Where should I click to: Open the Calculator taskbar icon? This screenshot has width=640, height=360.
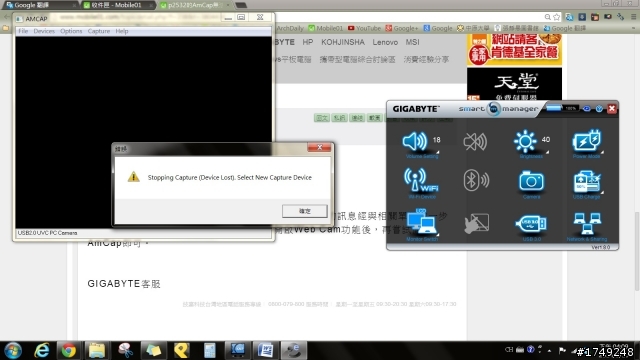[x=209, y=351]
